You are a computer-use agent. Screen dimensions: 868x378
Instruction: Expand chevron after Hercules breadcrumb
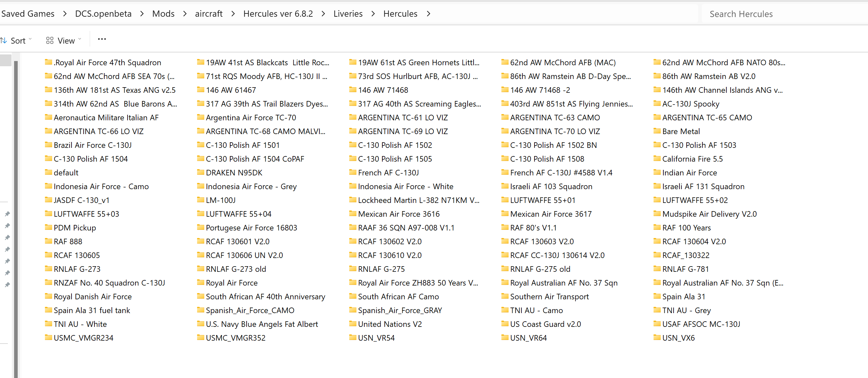428,14
